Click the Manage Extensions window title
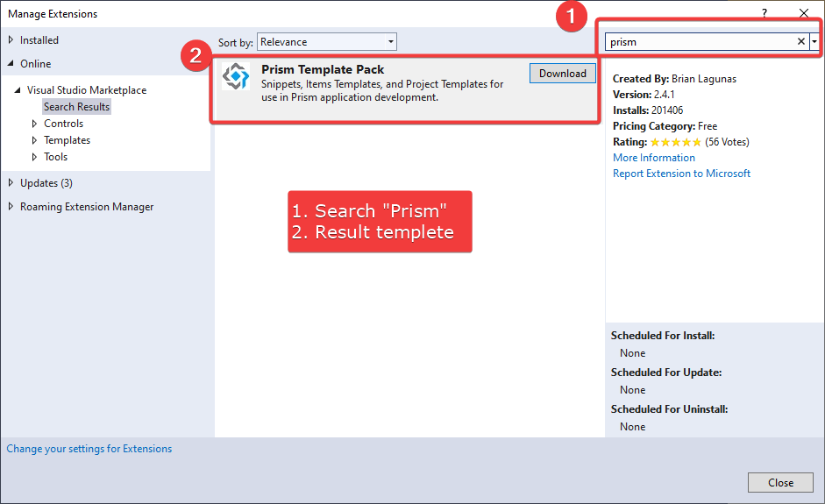The height and width of the screenshot is (504, 825). (53, 14)
